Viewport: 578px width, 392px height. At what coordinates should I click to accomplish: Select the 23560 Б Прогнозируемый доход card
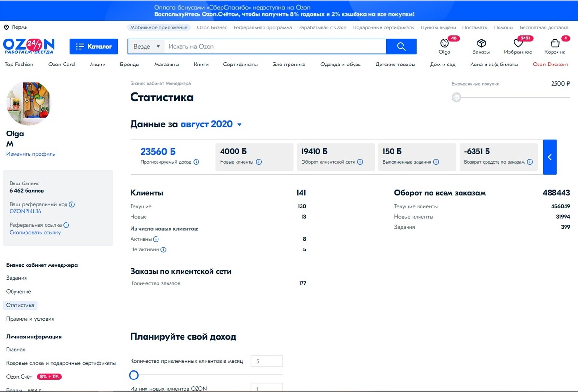pyautogui.click(x=172, y=157)
